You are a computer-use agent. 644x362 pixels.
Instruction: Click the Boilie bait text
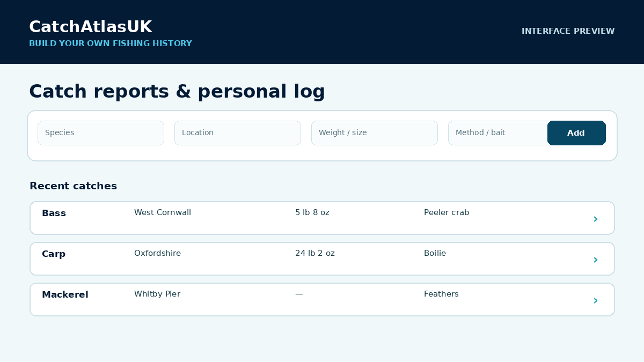click(x=435, y=253)
